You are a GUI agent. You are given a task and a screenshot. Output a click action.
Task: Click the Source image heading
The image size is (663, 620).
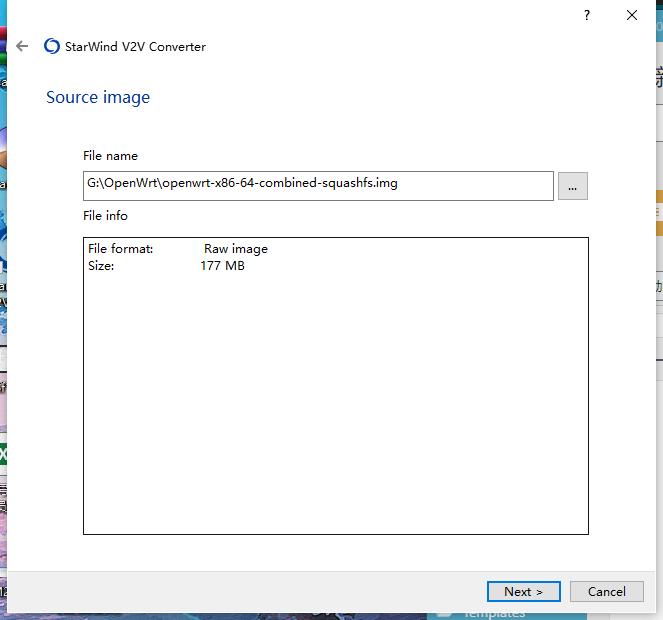coord(98,97)
